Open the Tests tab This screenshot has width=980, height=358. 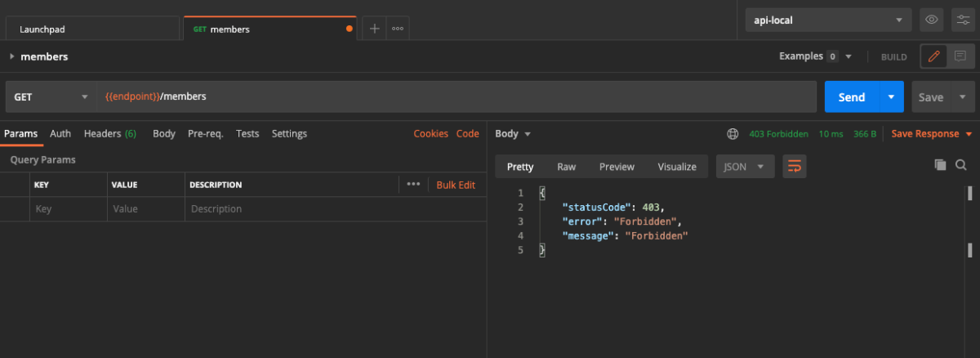247,134
